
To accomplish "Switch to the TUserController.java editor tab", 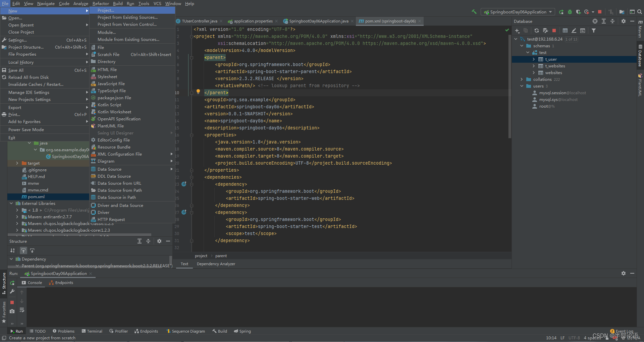I will (x=200, y=21).
